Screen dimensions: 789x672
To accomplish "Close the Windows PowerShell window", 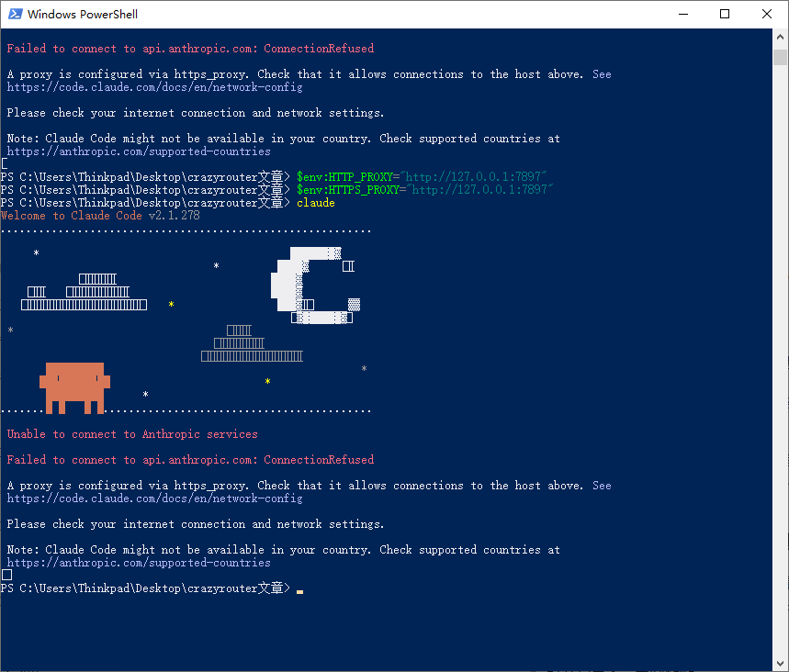I will (x=766, y=14).
